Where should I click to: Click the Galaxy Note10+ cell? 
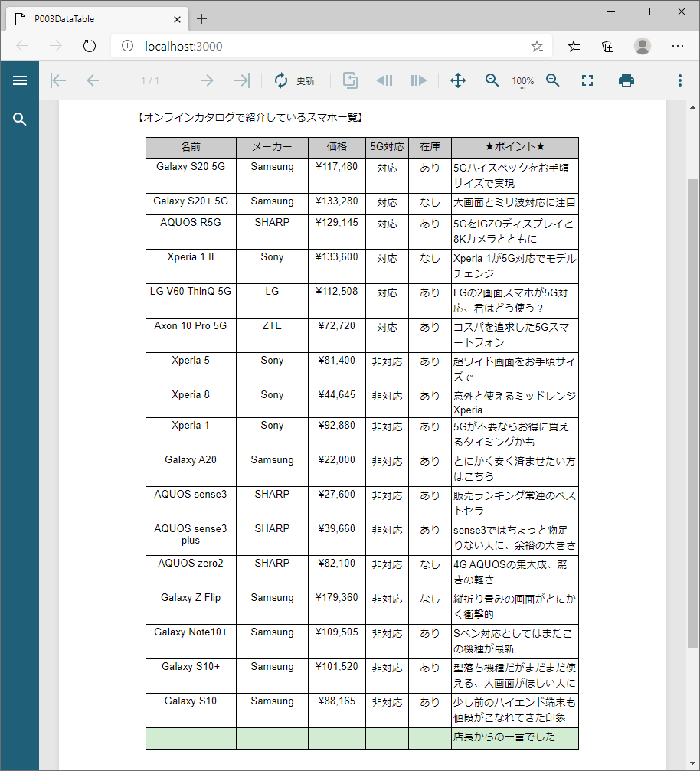191,641
